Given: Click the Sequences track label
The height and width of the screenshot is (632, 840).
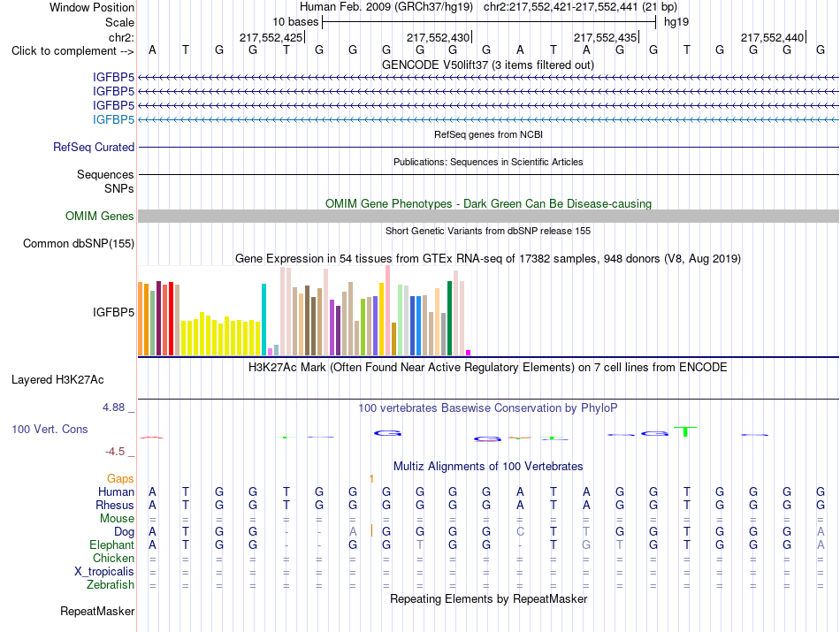Looking at the screenshot, I should (x=105, y=175).
